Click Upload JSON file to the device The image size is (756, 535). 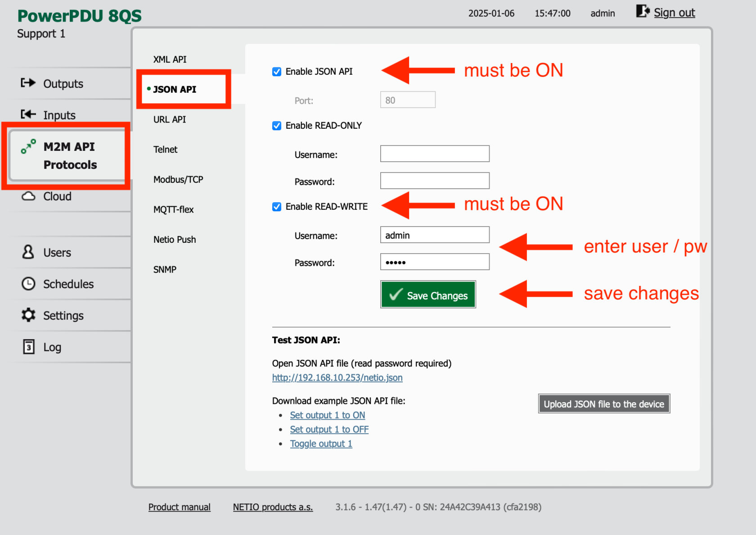click(604, 404)
